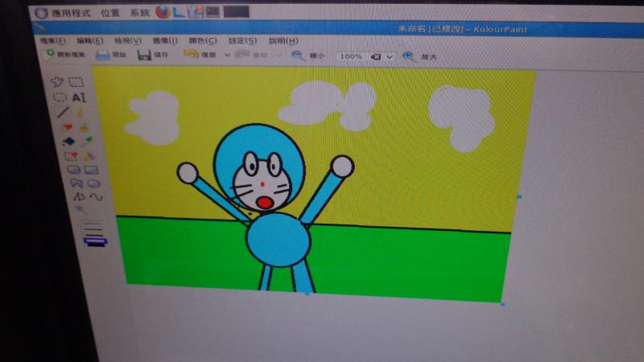Image resolution: width=644 pixels, height=362 pixels.
Task: Zoom in with the 放大 button
Action: tap(419, 56)
